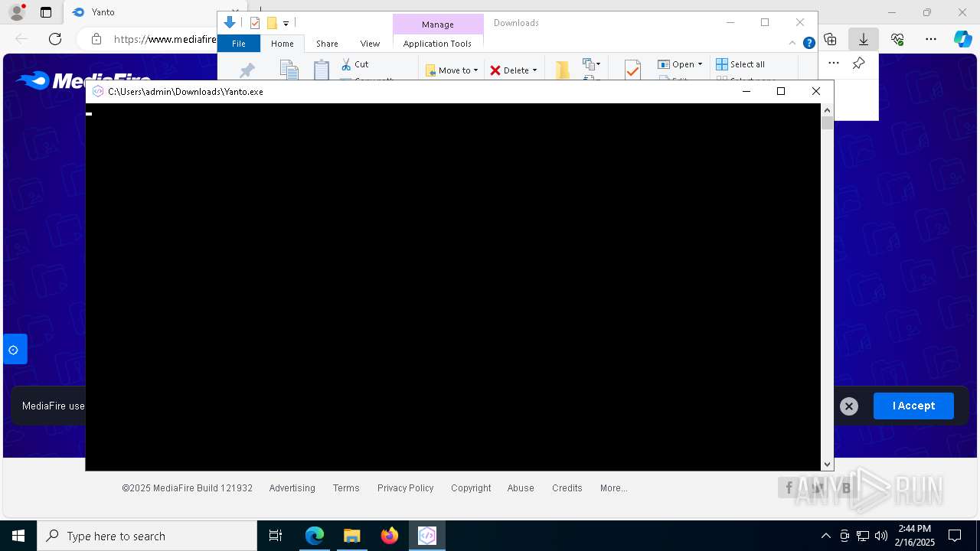Open the Abuse footer link
980x551 pixels.
click(521, 488)
